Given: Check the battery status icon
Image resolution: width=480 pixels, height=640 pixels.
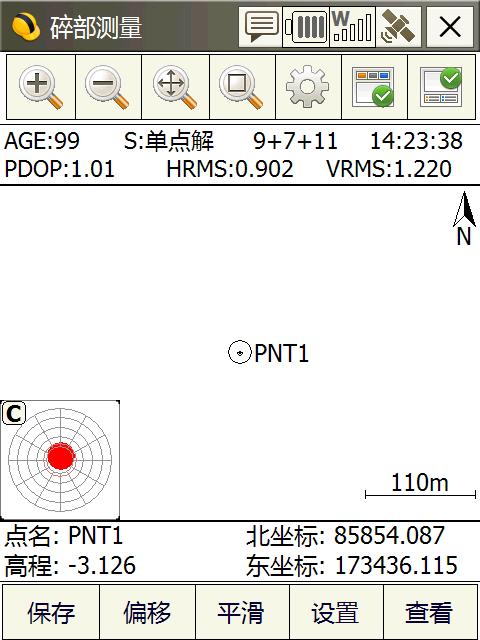Looking at the screenshot, I should click(x=306, y=27).
